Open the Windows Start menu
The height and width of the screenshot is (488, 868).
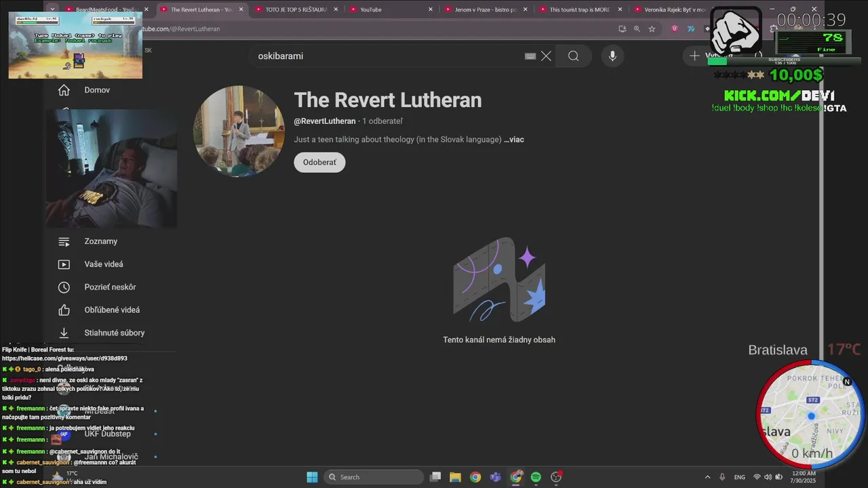[312, 477]
